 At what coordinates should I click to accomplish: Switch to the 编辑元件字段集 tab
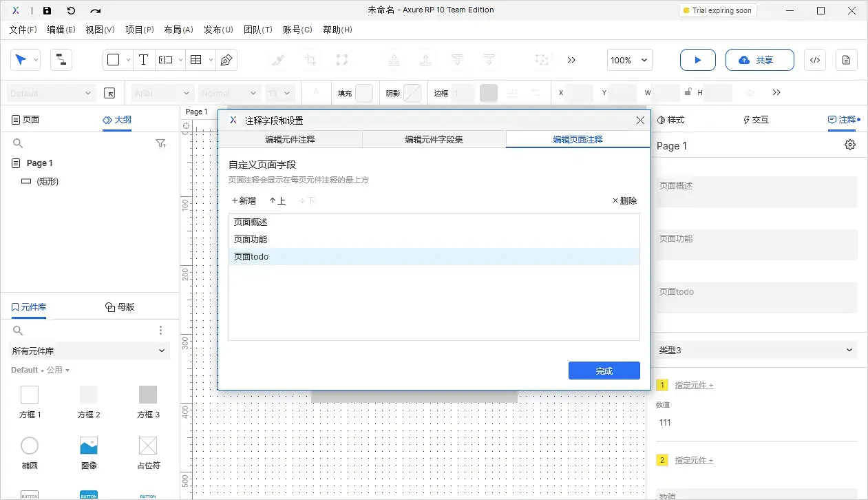click(434, 138)
